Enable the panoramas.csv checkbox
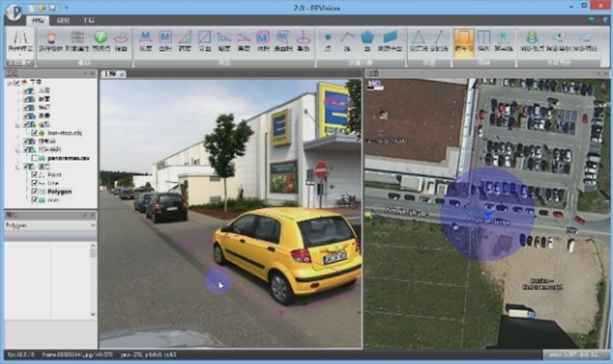Viewport: 613px width, 364px height. pyautogui.click(x=34, y=158)
